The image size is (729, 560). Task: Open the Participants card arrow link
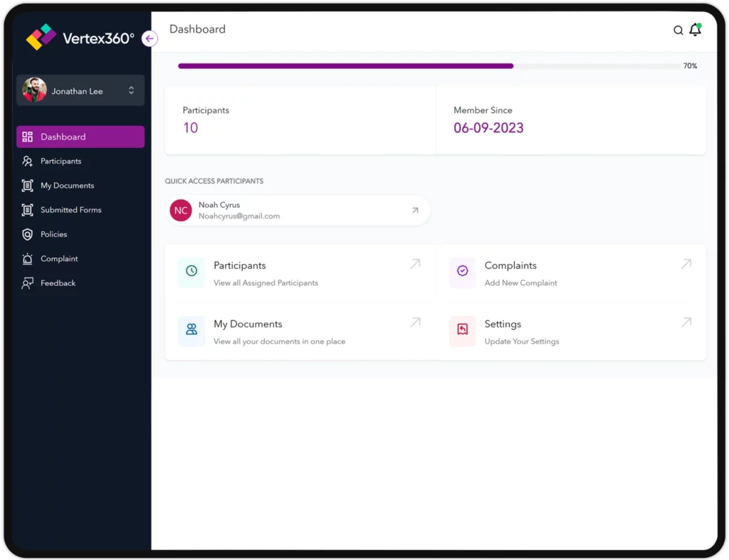pos(415,263)
